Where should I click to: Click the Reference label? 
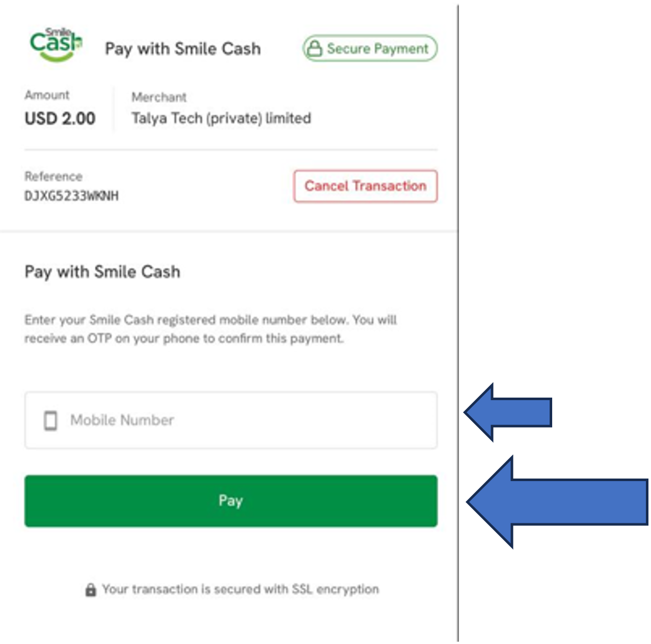point(53,177)
